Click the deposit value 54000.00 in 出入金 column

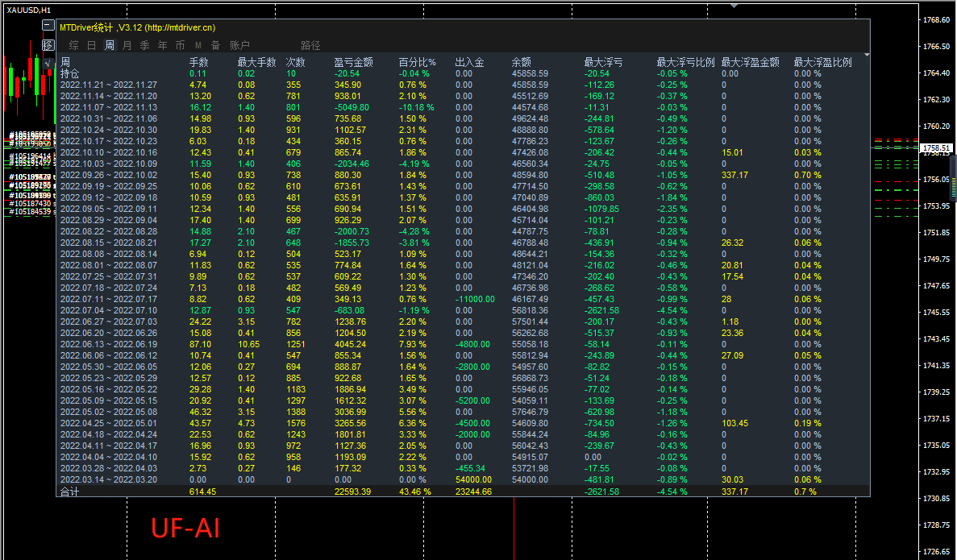tap(473, 479)
